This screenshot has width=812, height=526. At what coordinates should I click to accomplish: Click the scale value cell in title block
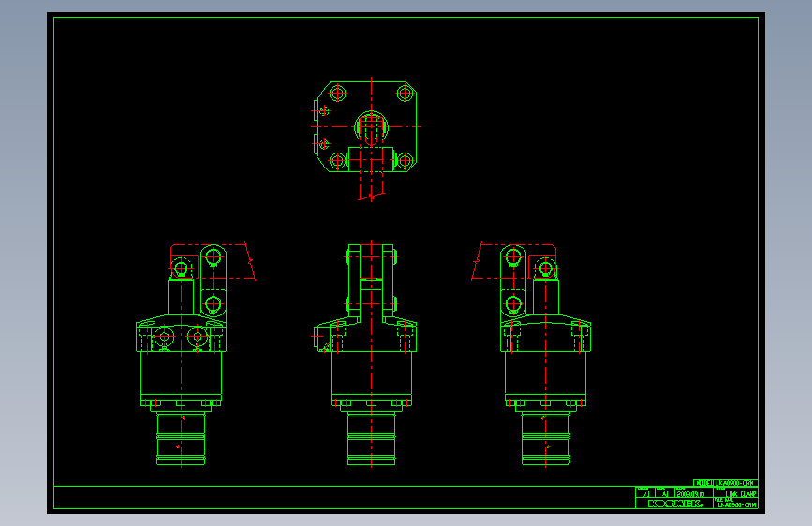pos(644,494)
